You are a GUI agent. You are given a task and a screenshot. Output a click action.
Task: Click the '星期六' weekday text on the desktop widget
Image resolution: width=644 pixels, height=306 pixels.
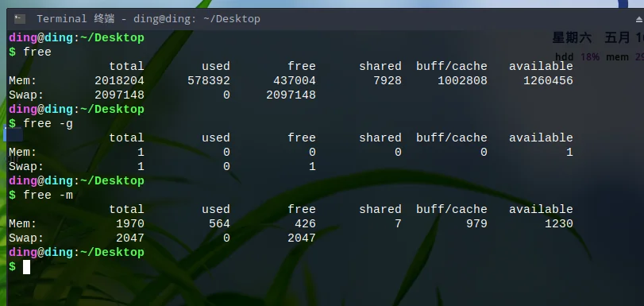(572, 38)
